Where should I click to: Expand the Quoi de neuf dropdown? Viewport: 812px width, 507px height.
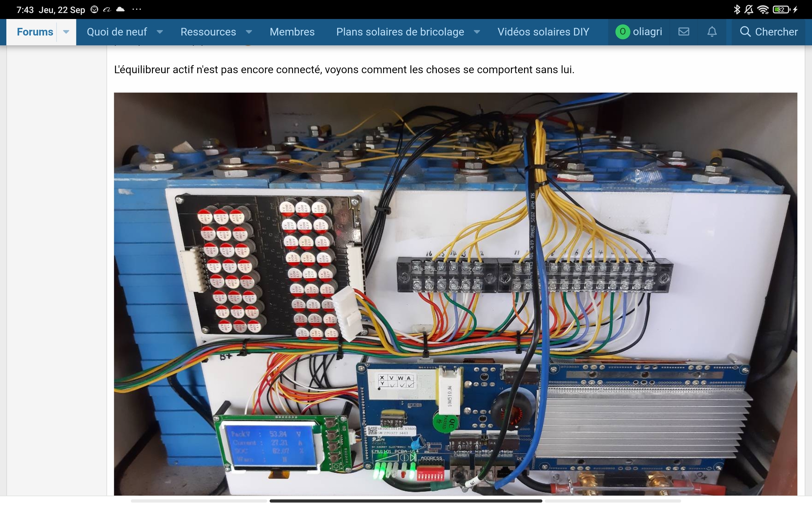[x=160, y=32]
